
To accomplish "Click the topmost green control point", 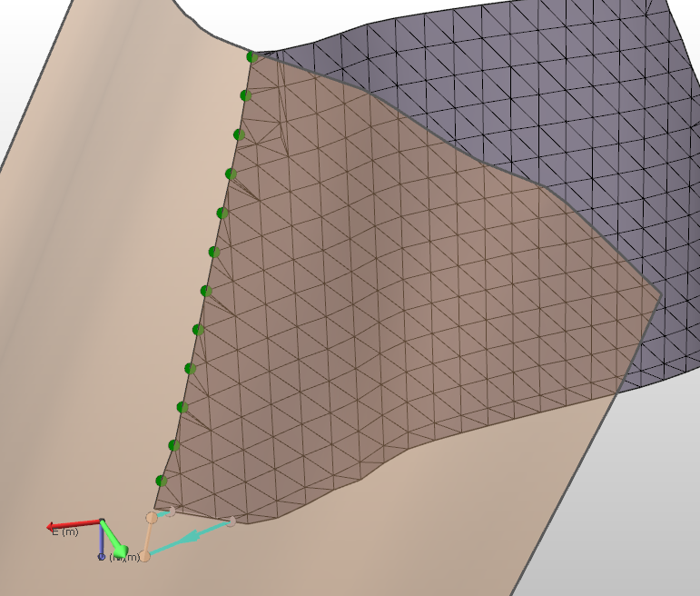I will (x=251, y=57).
